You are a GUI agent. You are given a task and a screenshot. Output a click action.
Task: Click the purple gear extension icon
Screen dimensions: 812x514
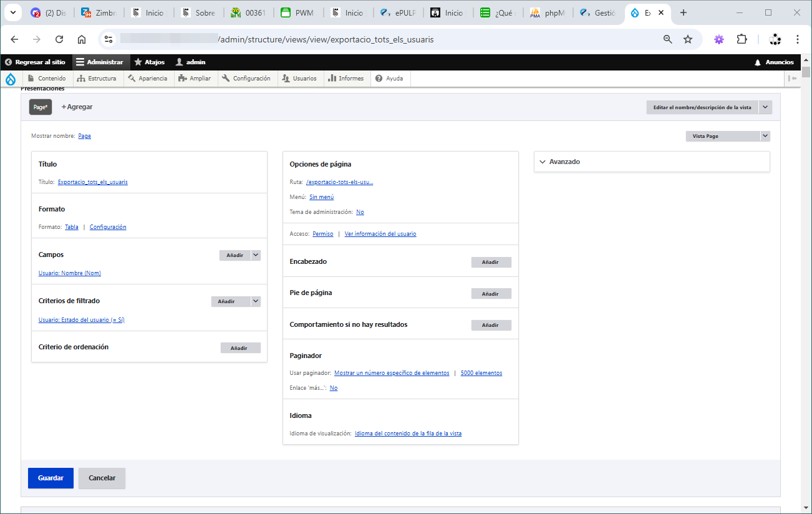click(x=719, y=39)
